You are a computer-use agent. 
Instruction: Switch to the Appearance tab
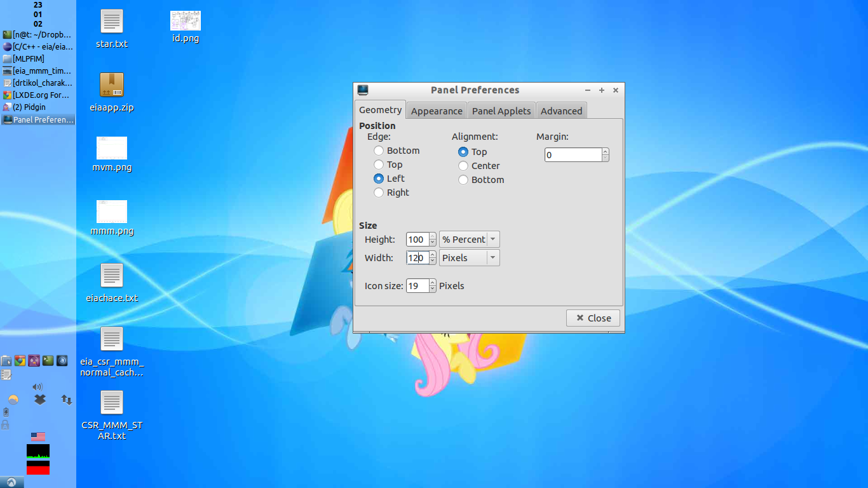[437, 111]
